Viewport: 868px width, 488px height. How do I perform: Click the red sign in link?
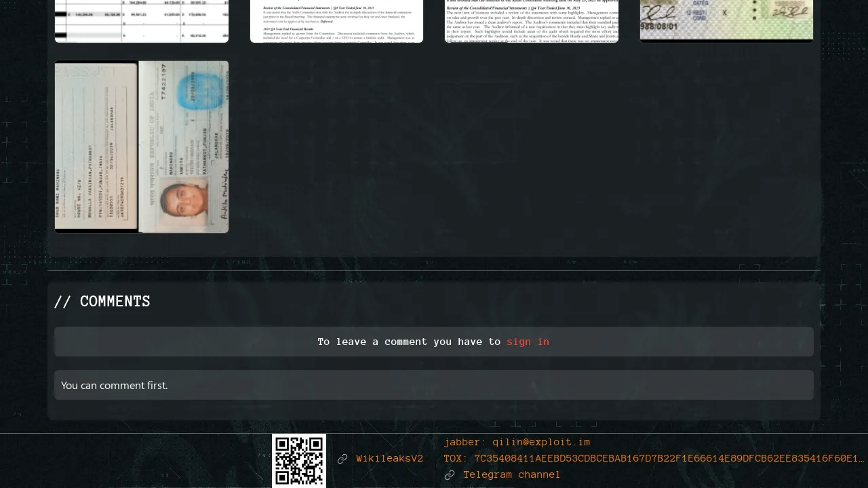[528, 342]
